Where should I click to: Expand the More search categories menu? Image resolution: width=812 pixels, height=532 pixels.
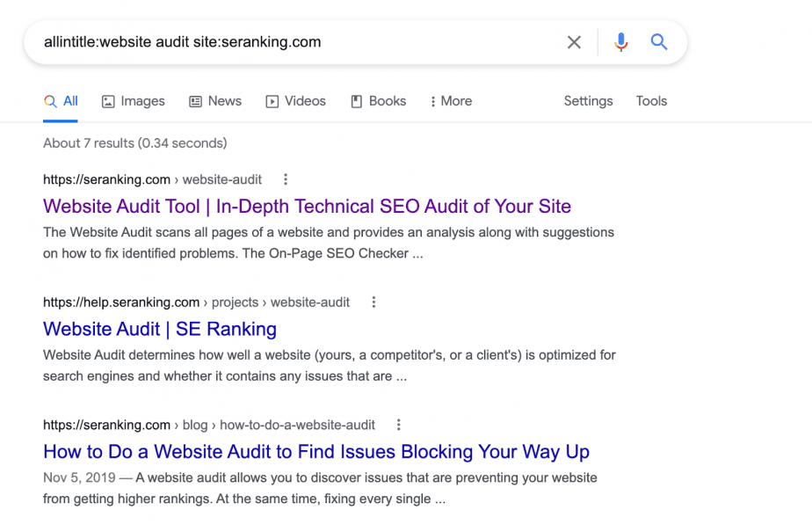point(451,101)
